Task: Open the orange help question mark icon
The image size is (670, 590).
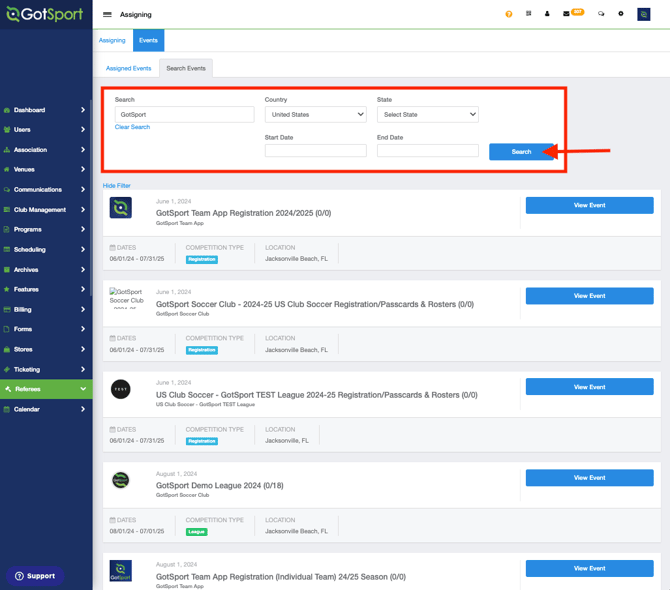Action: [508, 14]
